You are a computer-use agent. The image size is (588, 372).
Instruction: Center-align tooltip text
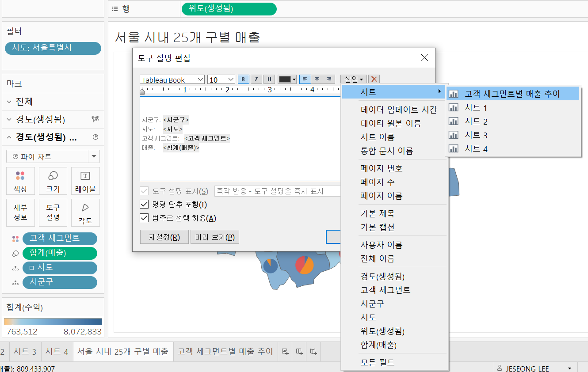[317, 80]
